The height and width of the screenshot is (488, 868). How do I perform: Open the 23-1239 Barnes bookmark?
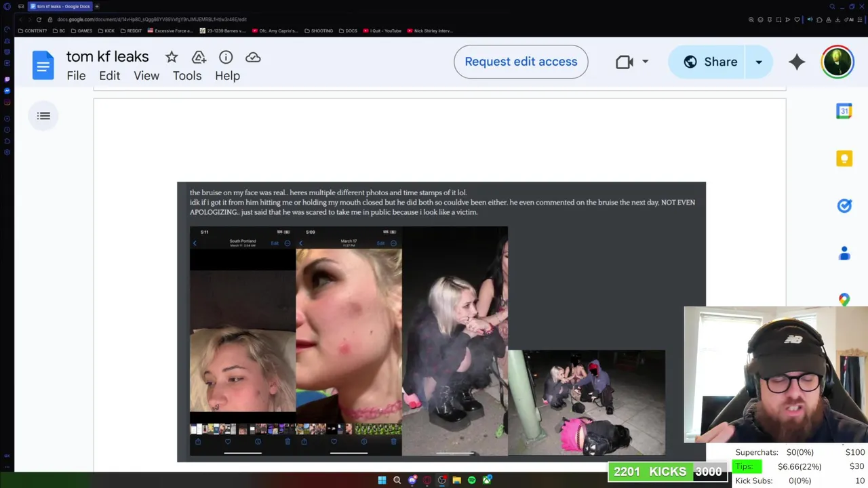coord(223,30)
